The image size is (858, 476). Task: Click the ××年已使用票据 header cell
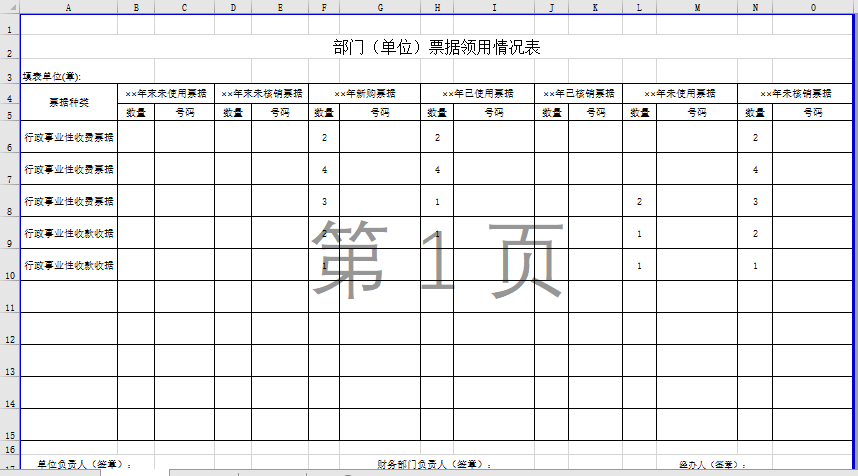[477, 93]
